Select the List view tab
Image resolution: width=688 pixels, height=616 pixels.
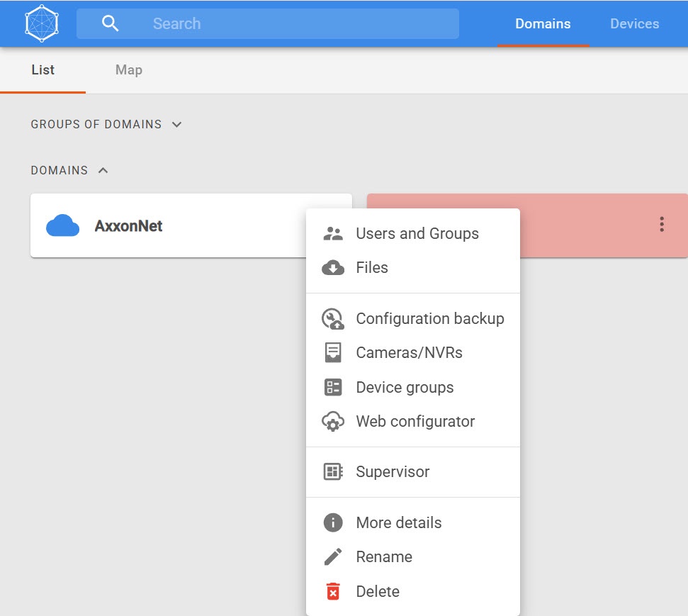[x=43, y=70]
